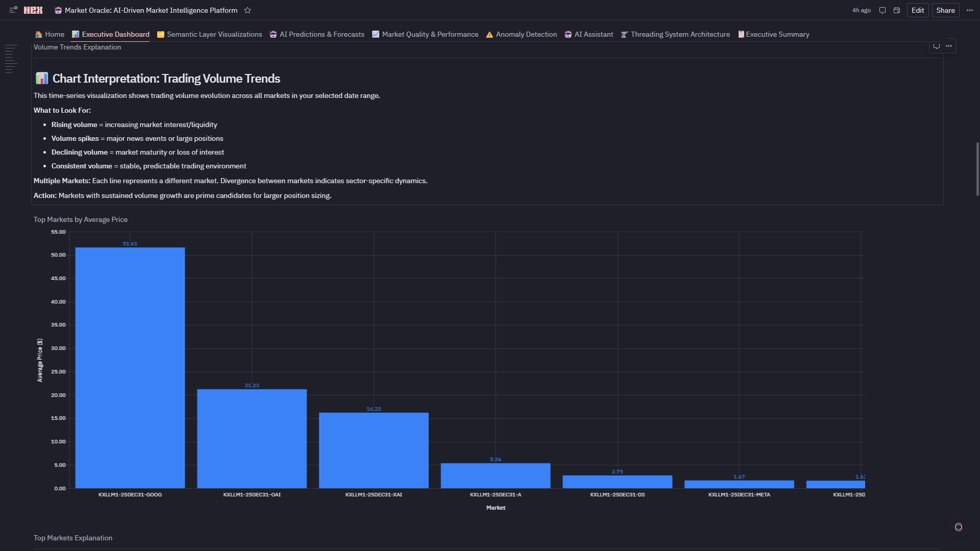Click the Edit button

pos(917,10)
